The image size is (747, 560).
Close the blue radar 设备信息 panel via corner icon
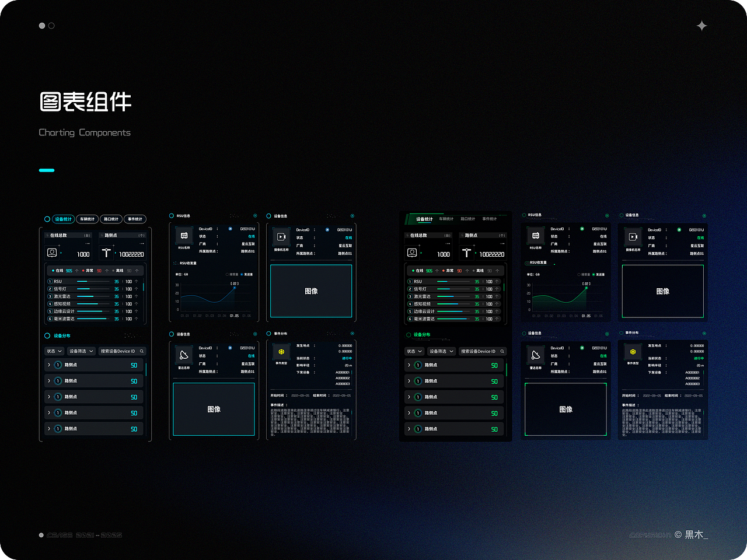point(255,334)
